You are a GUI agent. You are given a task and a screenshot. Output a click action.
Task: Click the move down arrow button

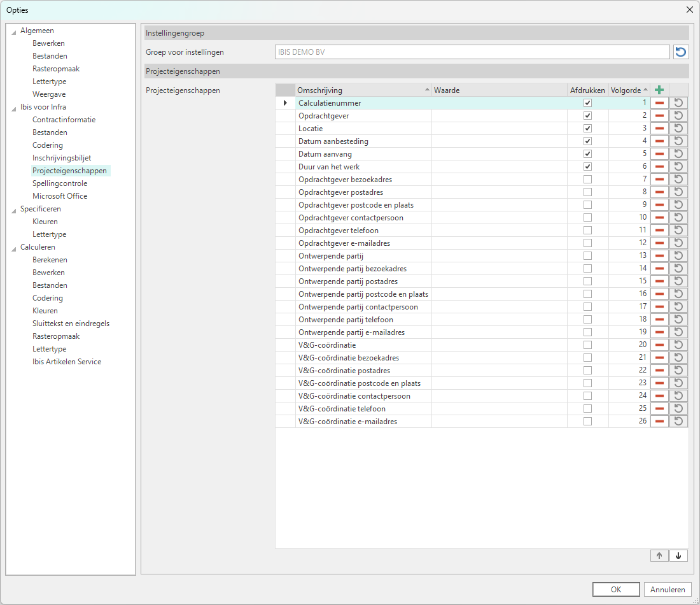(x=678, y=555)
